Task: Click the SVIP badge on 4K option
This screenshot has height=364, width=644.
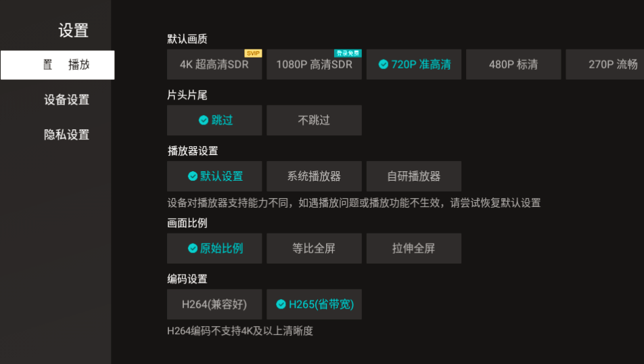Action: (253, 53)
